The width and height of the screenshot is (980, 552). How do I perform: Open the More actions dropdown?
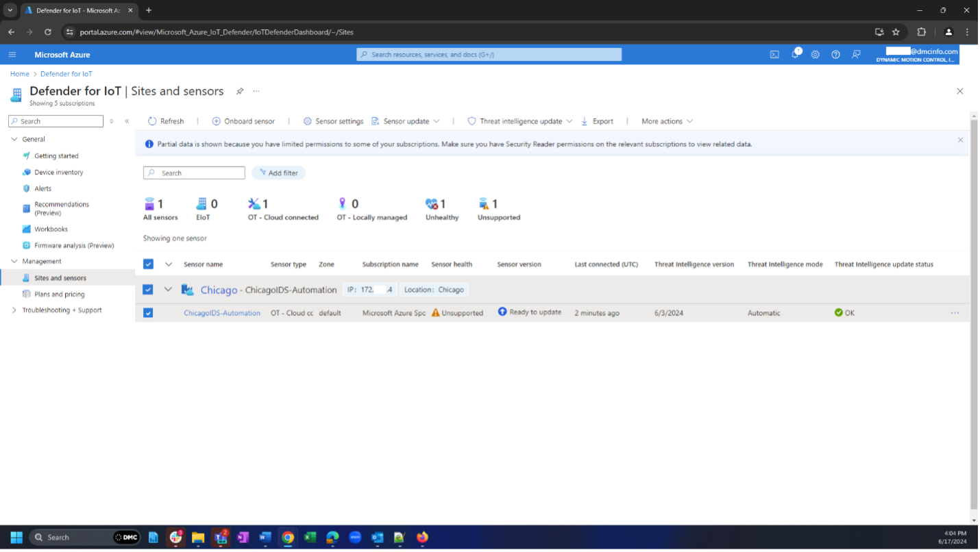[x=667, y=121]
